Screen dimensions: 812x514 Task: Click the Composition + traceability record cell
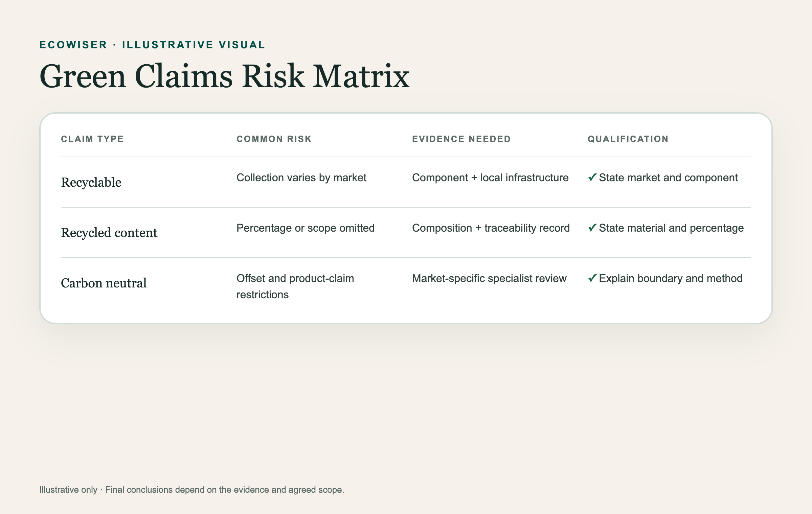coord(491,228)
